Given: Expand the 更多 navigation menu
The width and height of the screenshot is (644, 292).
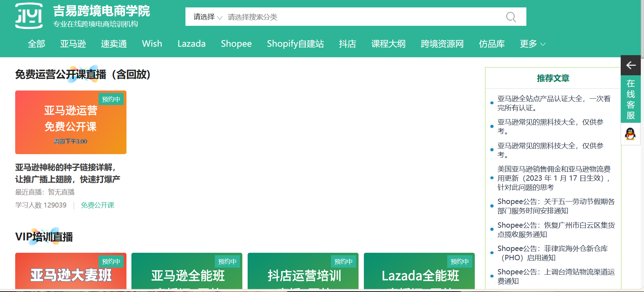Looking at the screenshot, I should click(533, 44).
